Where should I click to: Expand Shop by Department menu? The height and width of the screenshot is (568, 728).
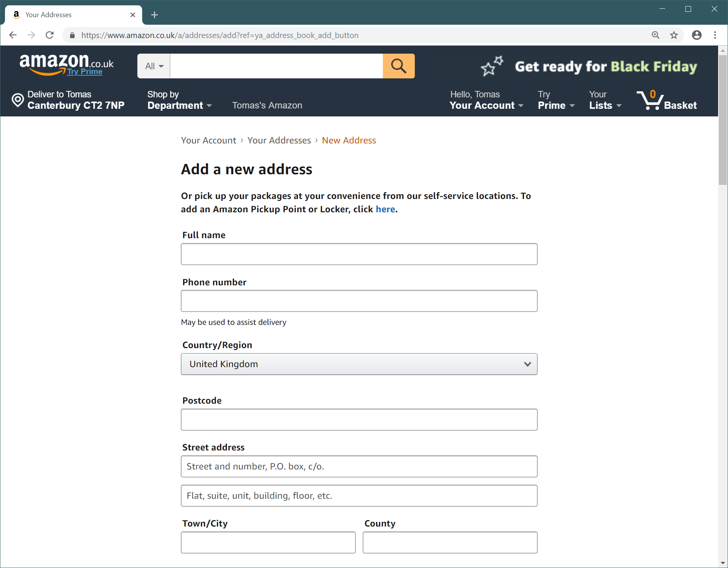pos(179,100)
